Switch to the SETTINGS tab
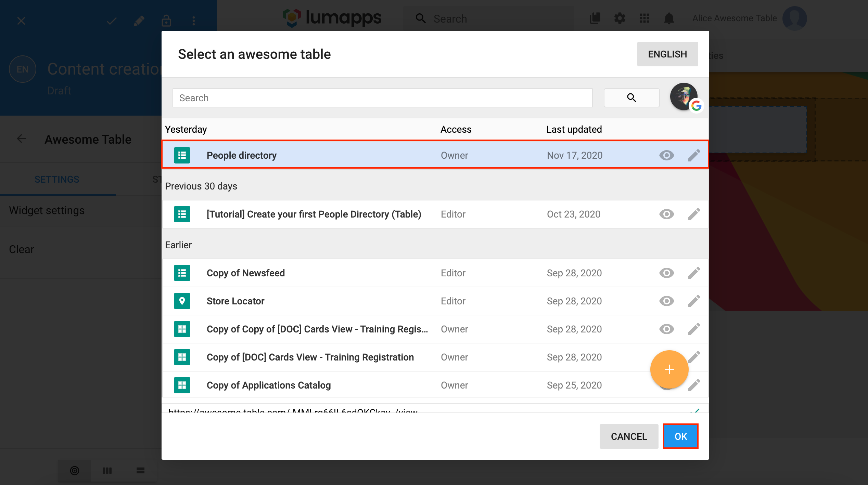Image resolution: width=868 pixels, height=485 pixels. [x=57, y=179]
